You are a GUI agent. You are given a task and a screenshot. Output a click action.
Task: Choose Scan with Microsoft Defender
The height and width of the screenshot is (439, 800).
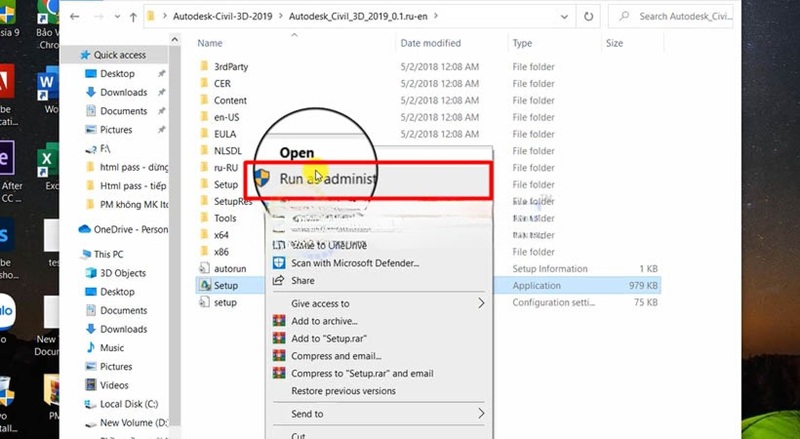coord(355,263)
